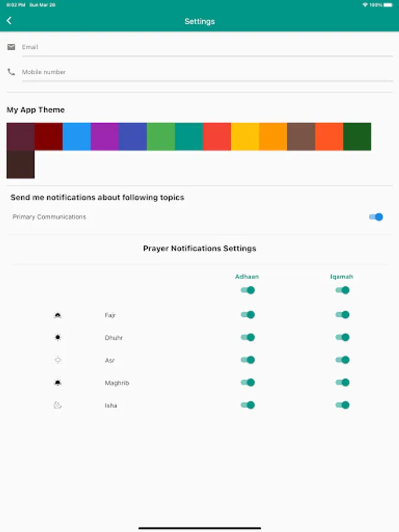This screenshot has width=399, height=532.
Task: Focus the Email input field
Action: (207, 47)
